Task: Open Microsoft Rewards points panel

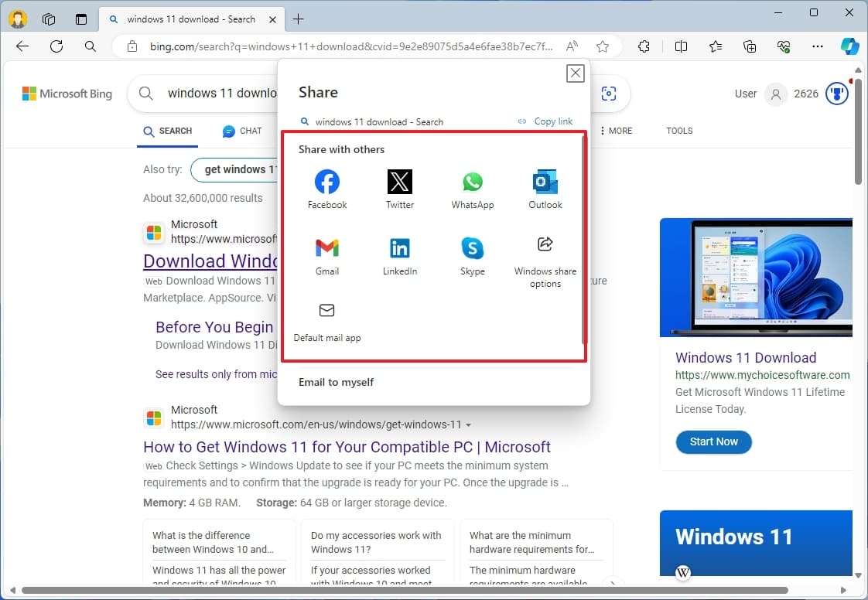Action: tap(836, 93)
